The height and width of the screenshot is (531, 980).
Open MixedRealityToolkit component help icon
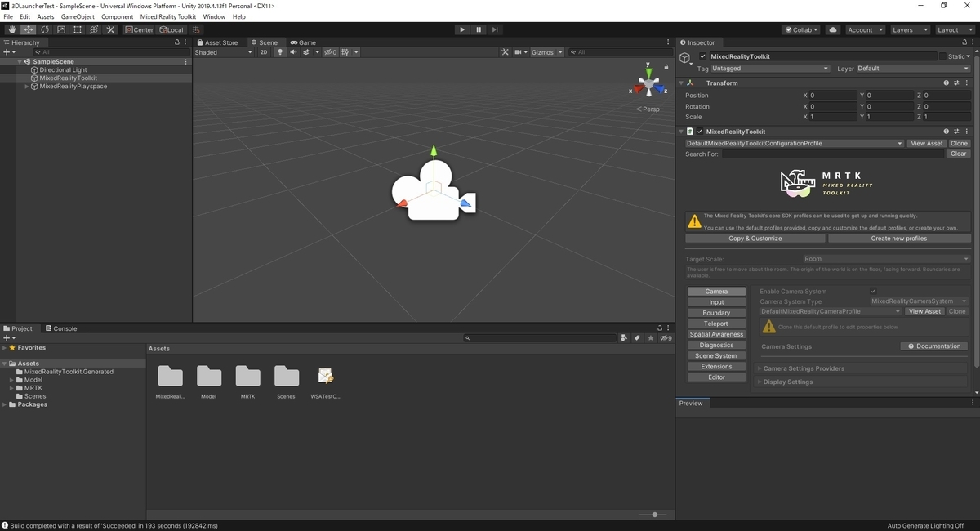(947, 131)
